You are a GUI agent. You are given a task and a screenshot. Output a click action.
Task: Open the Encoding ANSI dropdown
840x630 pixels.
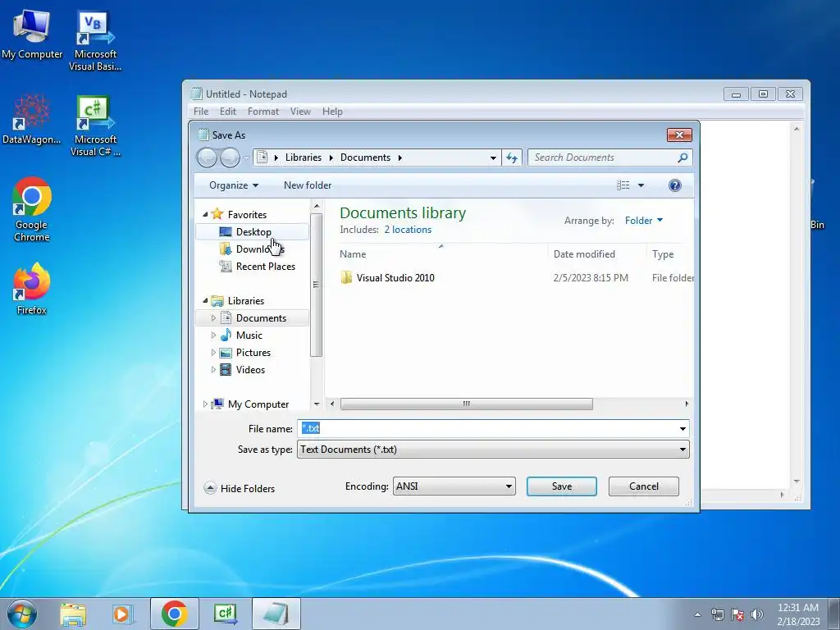[454, 486]
